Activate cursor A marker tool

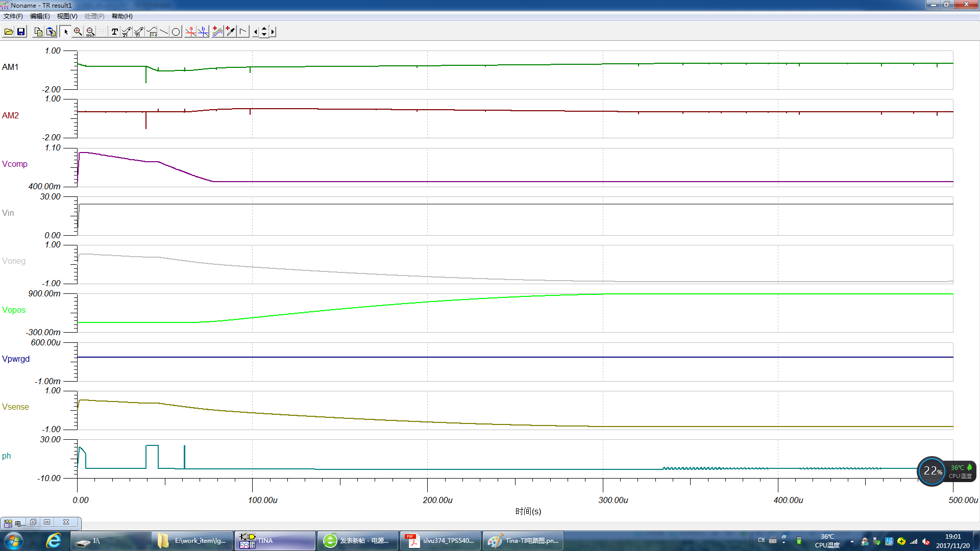click(x=190, y=32)
